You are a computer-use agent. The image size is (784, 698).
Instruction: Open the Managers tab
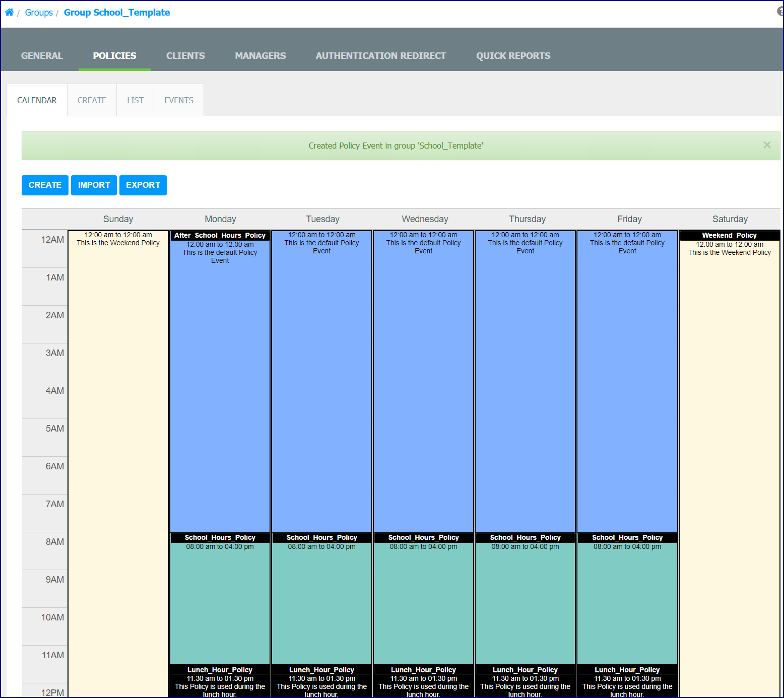click(x=260, y=55)
